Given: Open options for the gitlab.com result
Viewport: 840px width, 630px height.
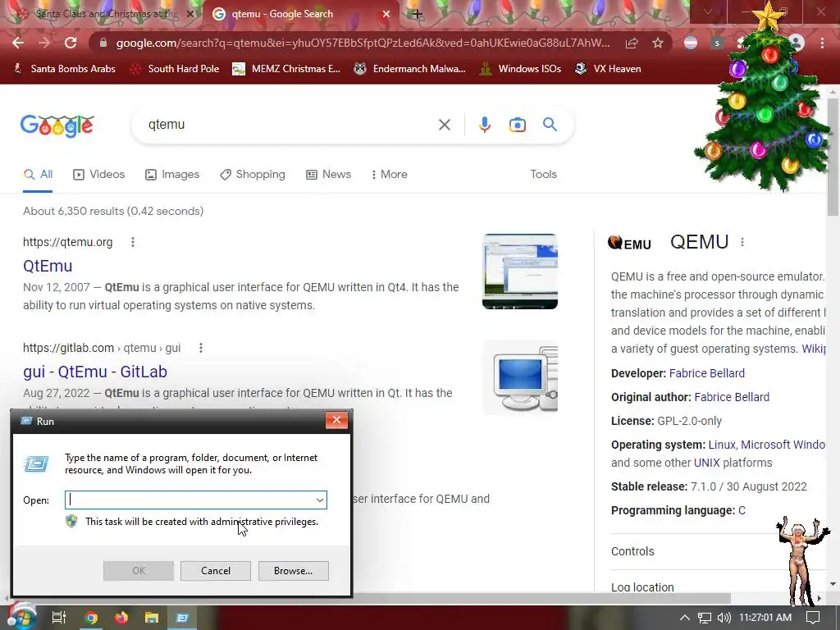Looking at the screenshot, I should [x=201, y=348].
